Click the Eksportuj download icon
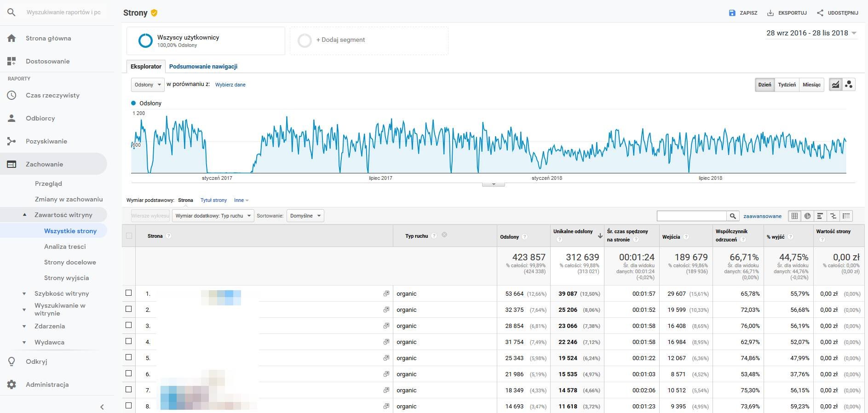868x413 pixels. point(770,13)
